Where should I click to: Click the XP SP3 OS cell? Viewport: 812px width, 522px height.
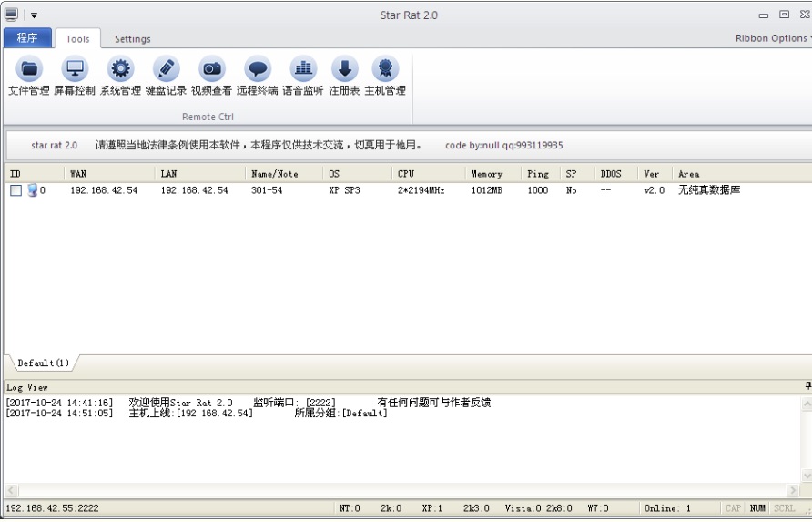pos(344,190)
